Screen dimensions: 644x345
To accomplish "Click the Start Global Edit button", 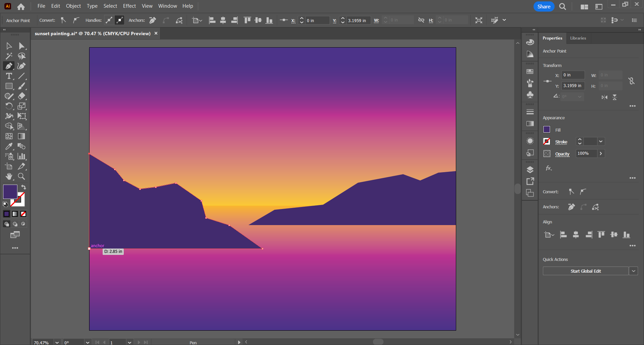I will pyautogui.click(x=586, y=271).
